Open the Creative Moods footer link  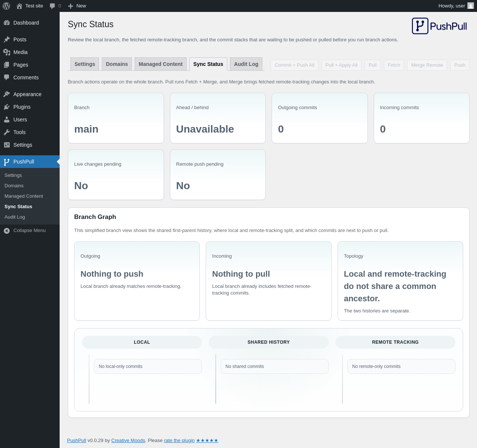(128, 440)
